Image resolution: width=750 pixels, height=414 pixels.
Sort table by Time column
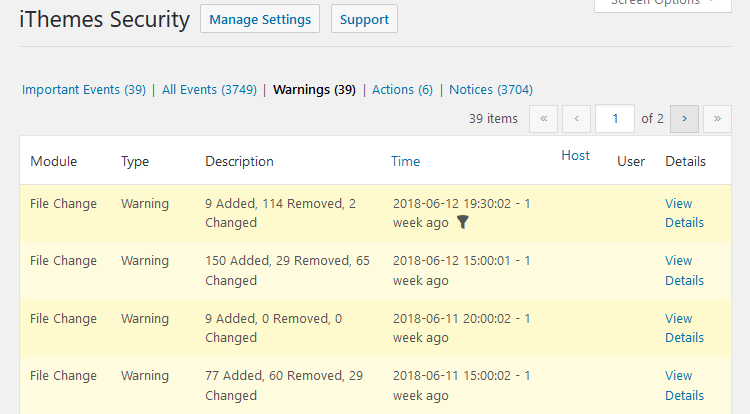coord(406,162)
